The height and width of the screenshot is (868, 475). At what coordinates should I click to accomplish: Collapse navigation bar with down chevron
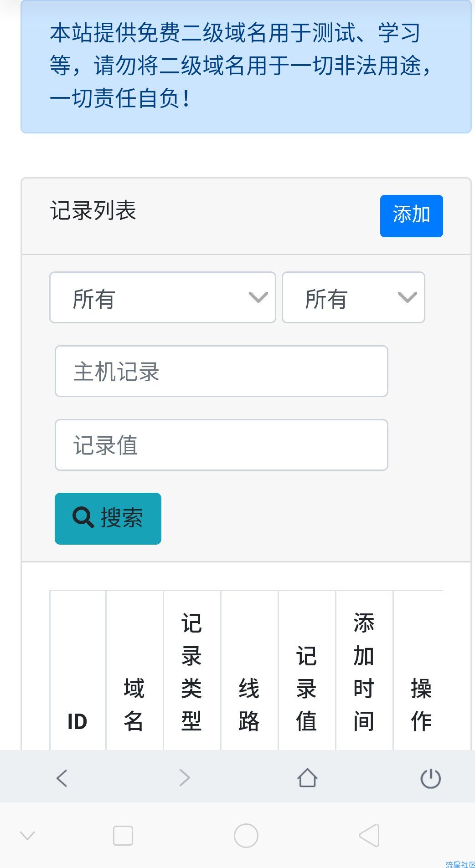pos(27,836)
